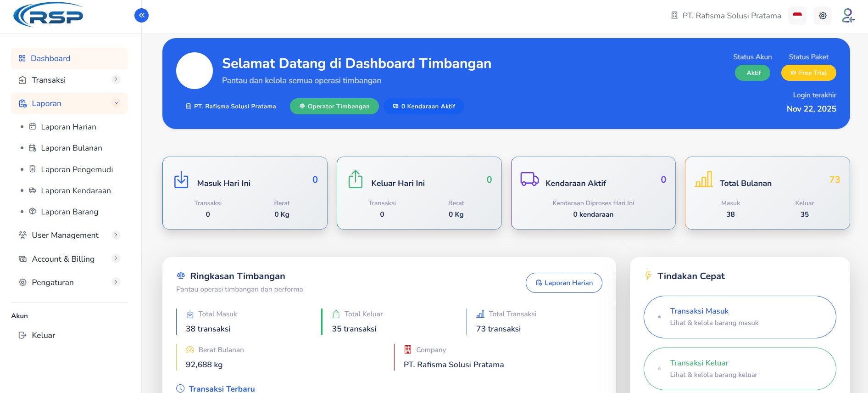The height and width of the screenshot is (393, 868).
Task: Expand Account & Billing submenu
Action: [116, 258]
